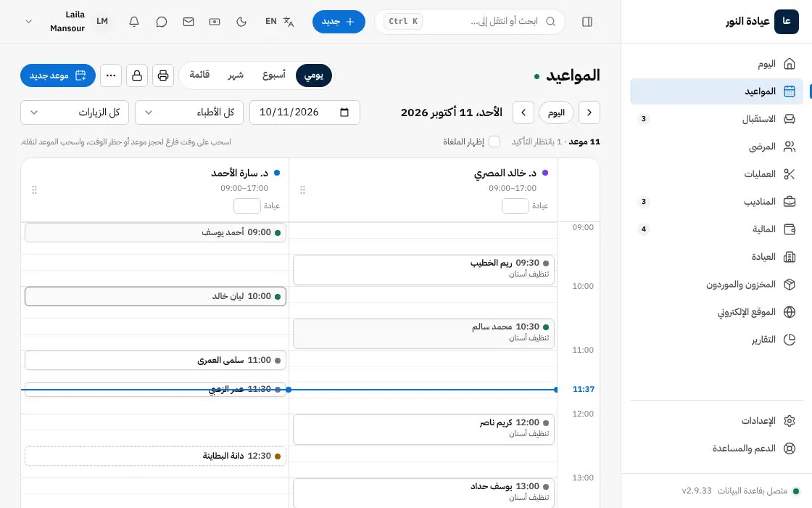Screen dimensions: 812x508
Task: Open التقارير reports in sidebar
Action: (x=717, y=340)
